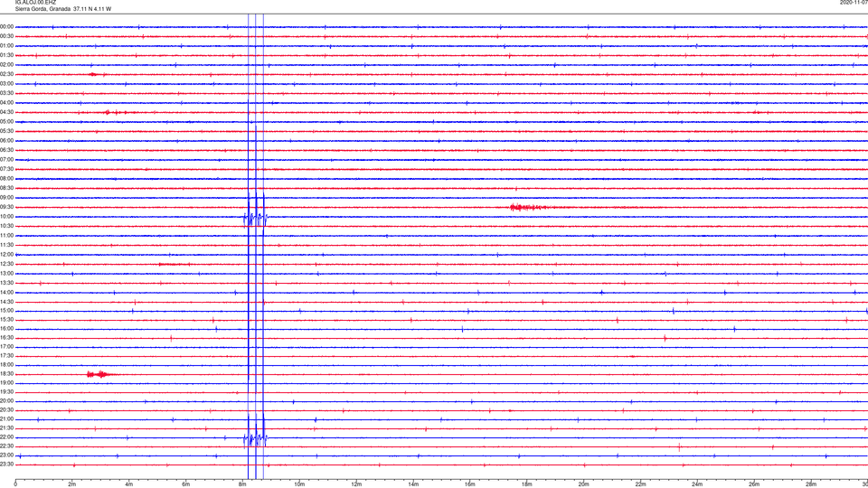Screen dimensions: 868x488
Task: Click the '00:30' time label
Action: (6, 36)
